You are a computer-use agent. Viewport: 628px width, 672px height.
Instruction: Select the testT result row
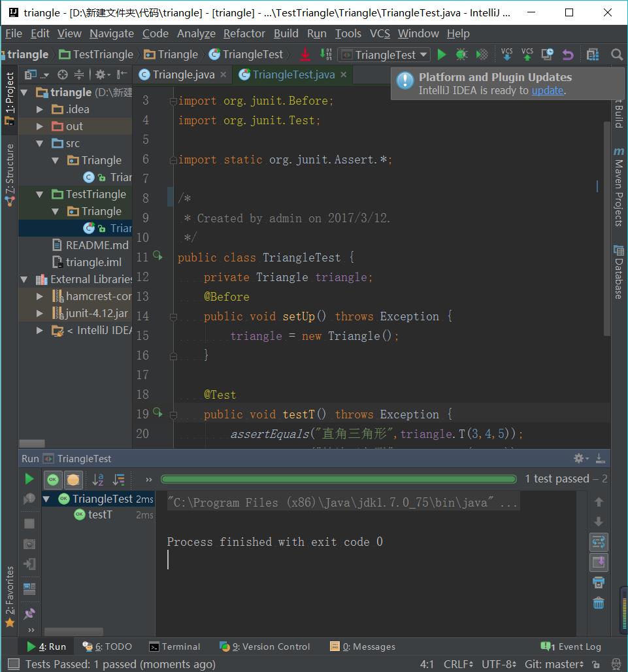click(99, 514)
